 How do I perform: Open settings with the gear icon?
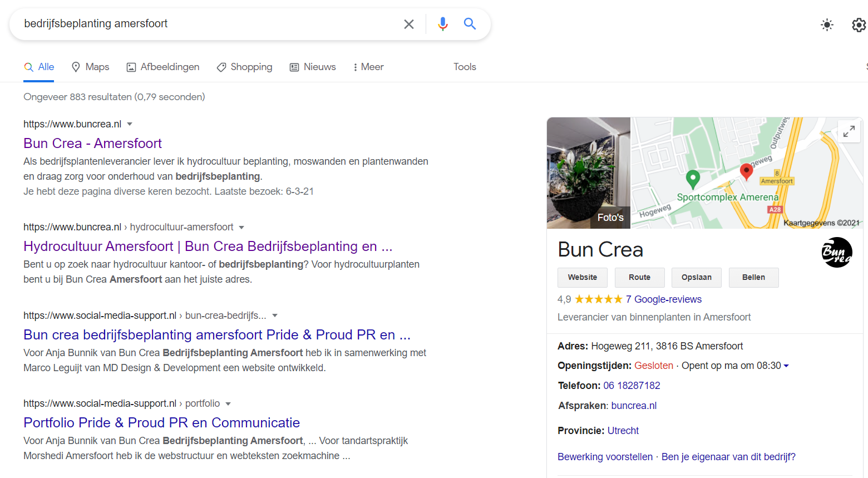[x=859, y=24]
